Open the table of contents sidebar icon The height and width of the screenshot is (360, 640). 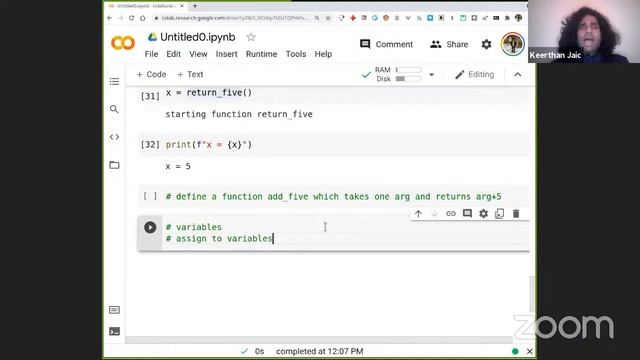pos(114,81)
